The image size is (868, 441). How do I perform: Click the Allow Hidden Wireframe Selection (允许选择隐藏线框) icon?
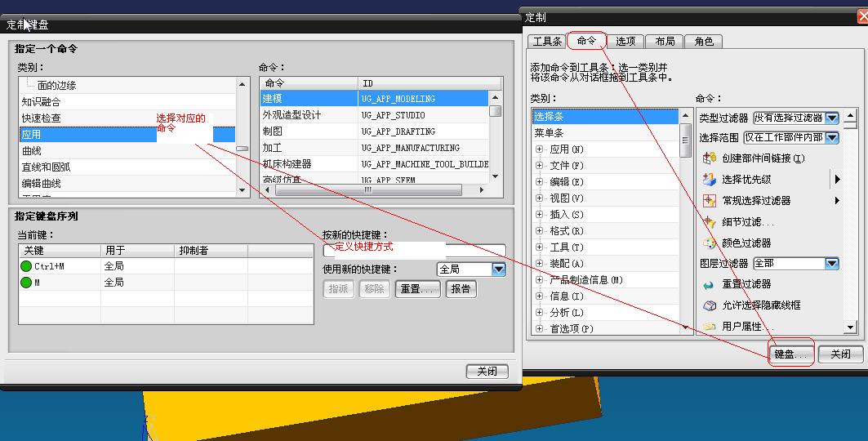[709, 305]
